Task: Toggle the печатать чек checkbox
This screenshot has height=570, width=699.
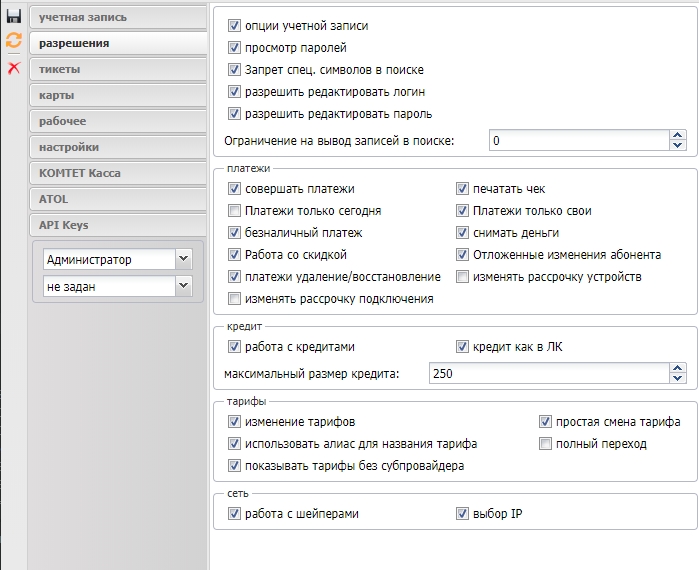Action: tap(463, 189)
